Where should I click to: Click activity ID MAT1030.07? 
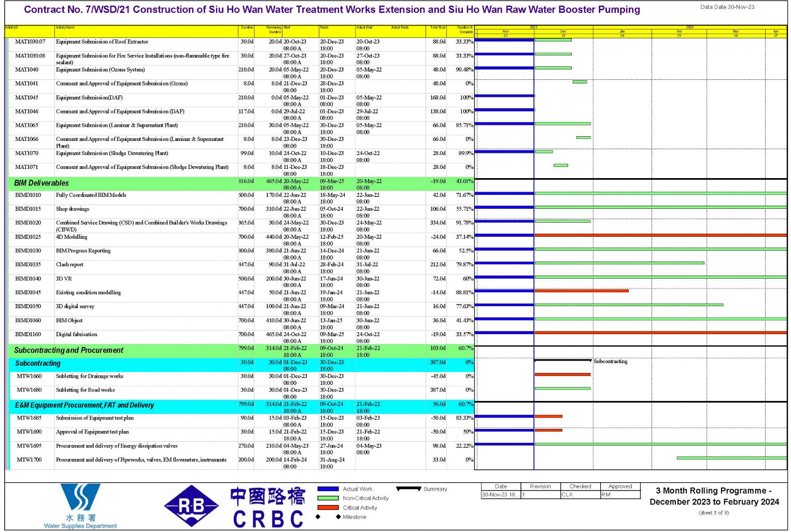coord(30,42)
